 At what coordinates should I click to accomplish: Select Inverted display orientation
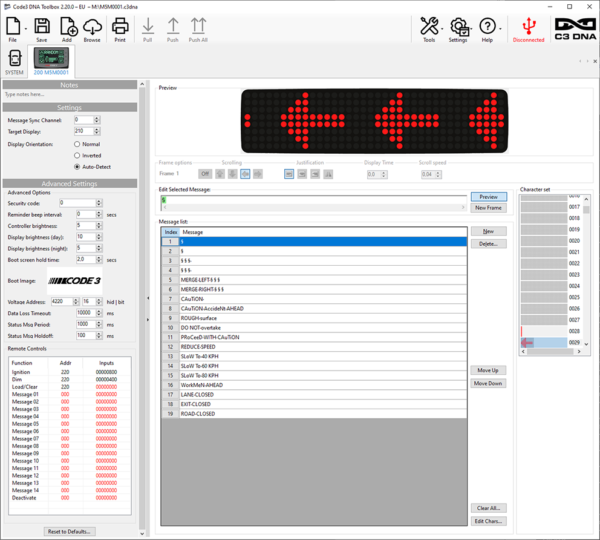coord(77,155)
